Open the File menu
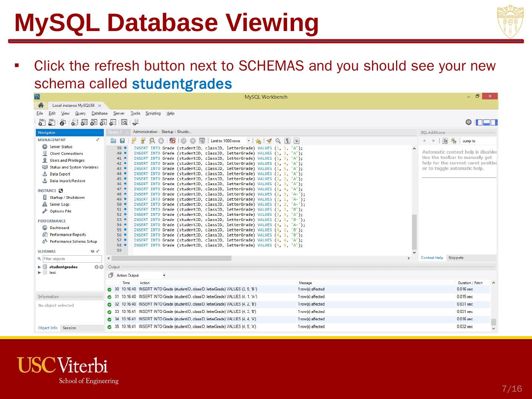This screenshot has width=532, height=399. pyautogui.click(x=40, y=113)
